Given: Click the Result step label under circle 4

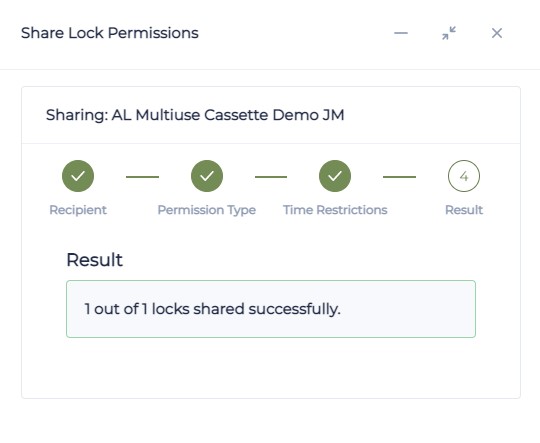Looking at the screenshot, I should tap(464, 210).
